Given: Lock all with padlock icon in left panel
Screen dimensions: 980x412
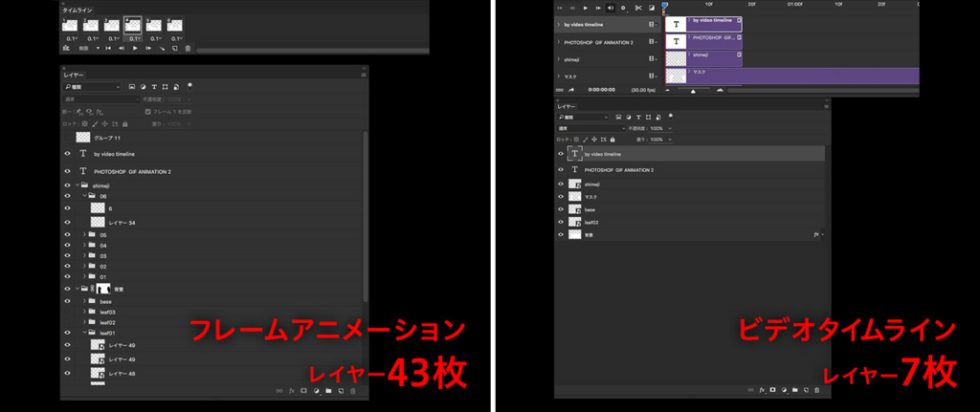Looking at the screenshot, I should tap(125, 124).
